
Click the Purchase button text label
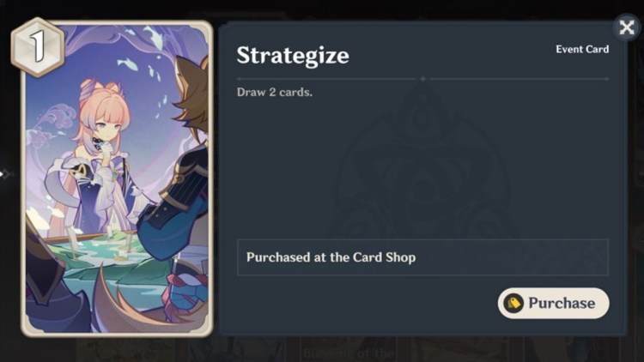pyautogui.click(x=562, y=304)
